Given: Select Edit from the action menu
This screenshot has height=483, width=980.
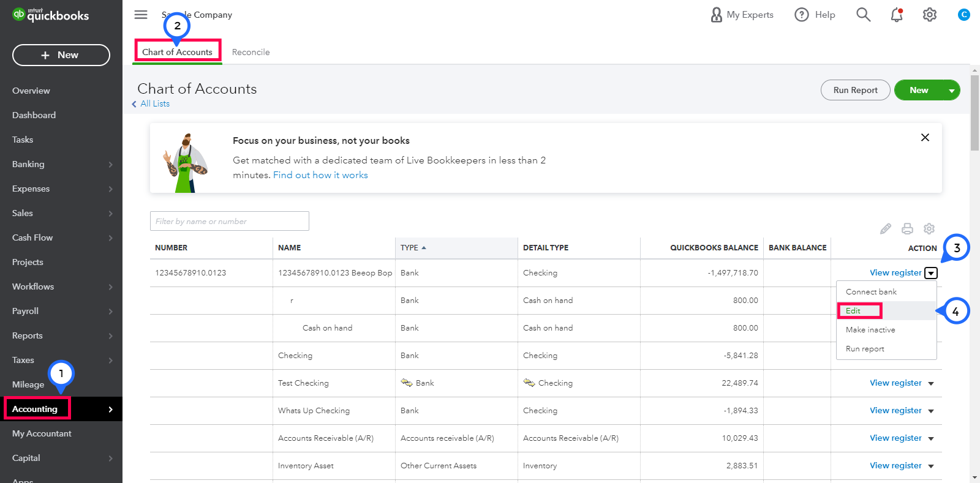Looking at the screenshot, I should [x=886, y=311].
